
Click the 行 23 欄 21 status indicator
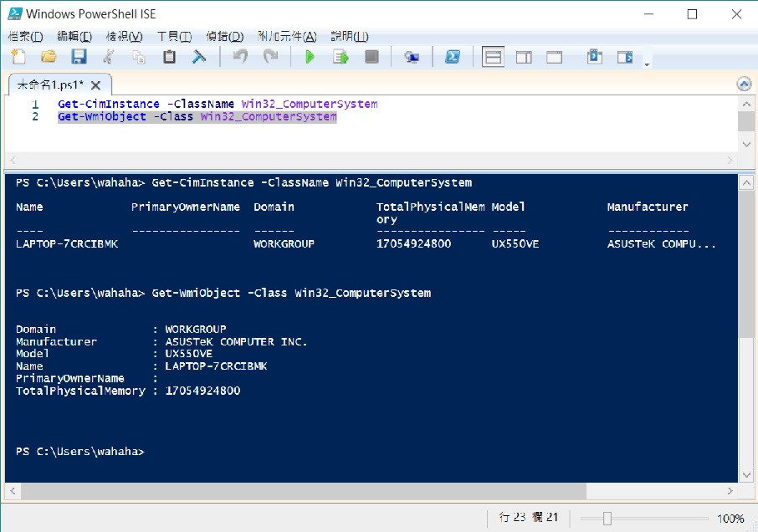(529, 518)
